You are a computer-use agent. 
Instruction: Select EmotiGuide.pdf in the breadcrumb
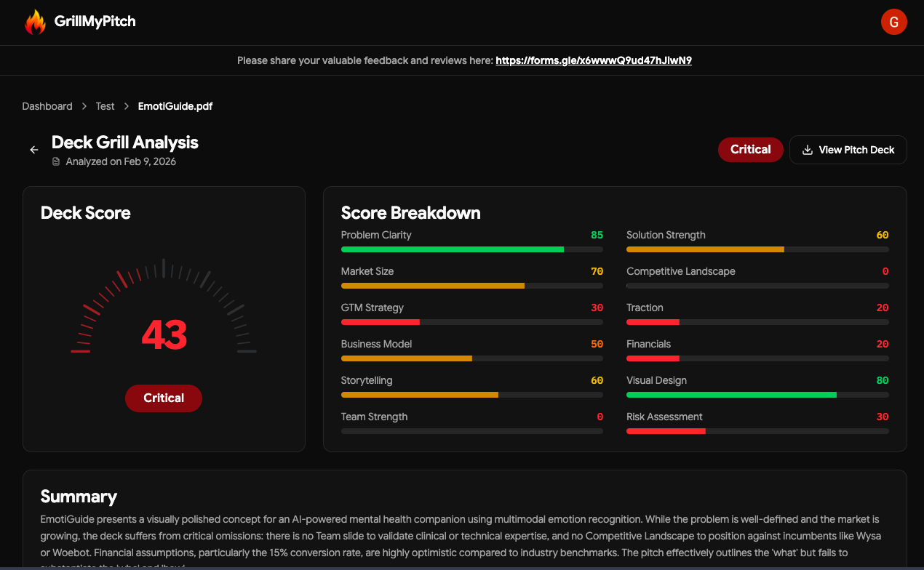point(175,106)
